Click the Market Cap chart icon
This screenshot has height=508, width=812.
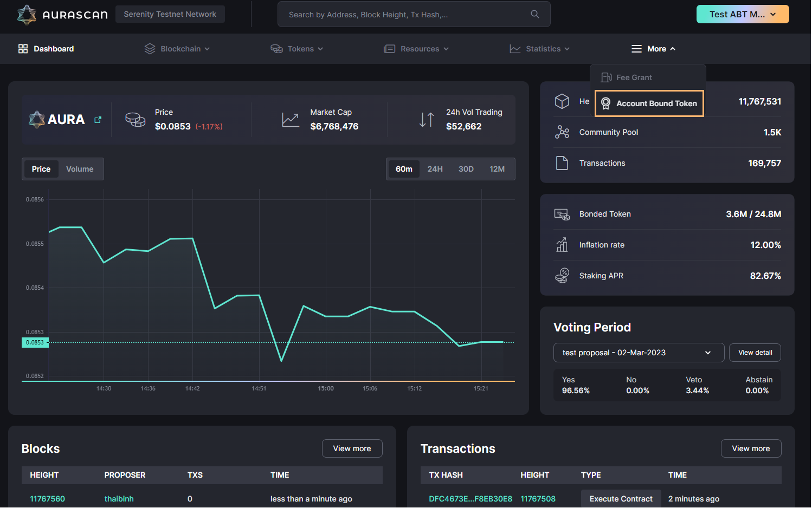tap(291, 120)
